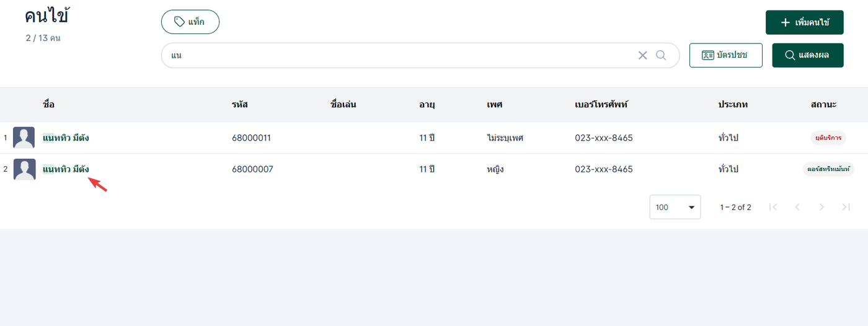
Task: Click the แสดงผล display button
Action: (x=807, y=55)
